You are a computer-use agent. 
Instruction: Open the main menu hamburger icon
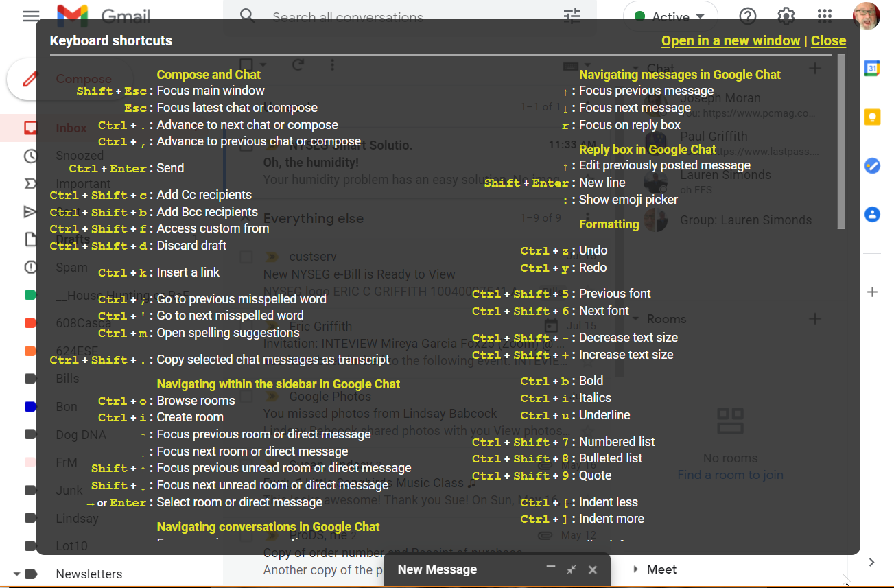click(31, 16)
